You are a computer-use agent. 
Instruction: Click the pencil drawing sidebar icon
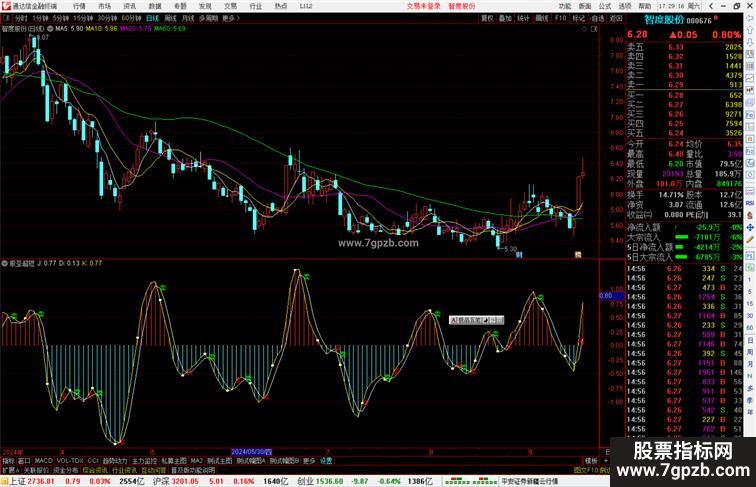pos(750,239)
